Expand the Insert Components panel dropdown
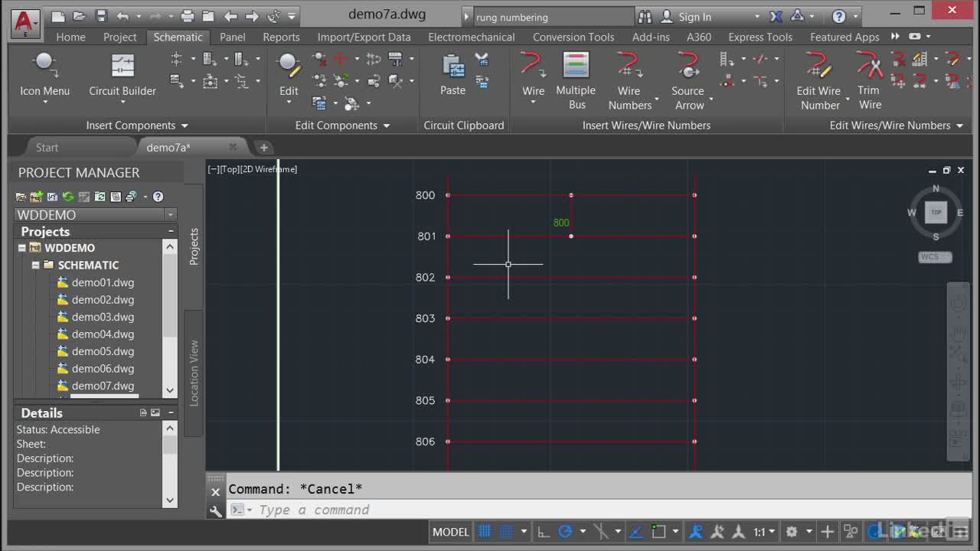The image size is (980, 551). pyautogui.click(x=185, y=126)
